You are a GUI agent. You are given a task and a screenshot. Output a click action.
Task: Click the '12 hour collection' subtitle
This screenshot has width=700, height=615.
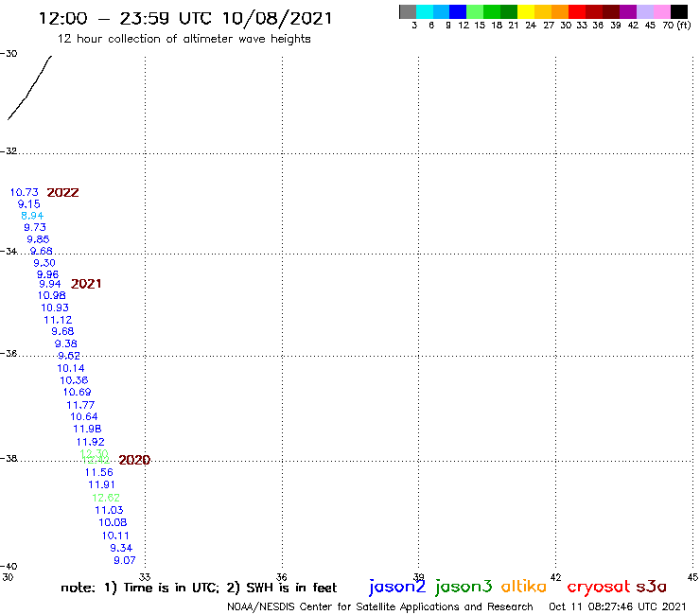click(x=184, y=39)
